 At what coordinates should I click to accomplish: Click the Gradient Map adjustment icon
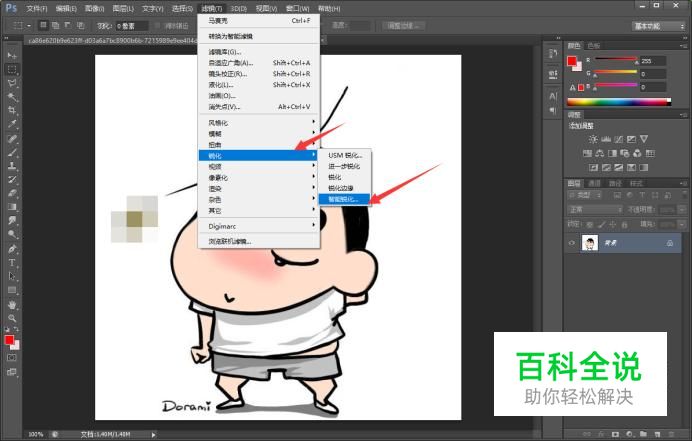[x=644, y=168]
